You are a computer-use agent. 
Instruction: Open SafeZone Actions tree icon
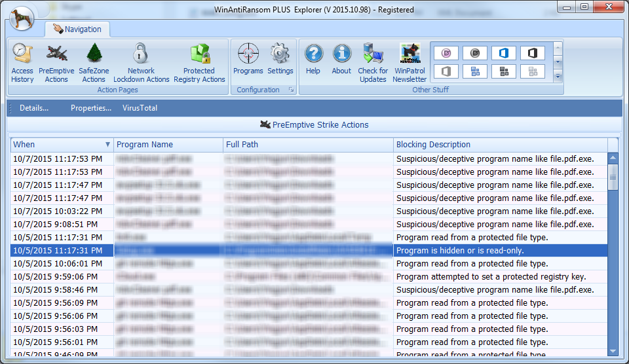pyautogui.click(x=94, y=64)
